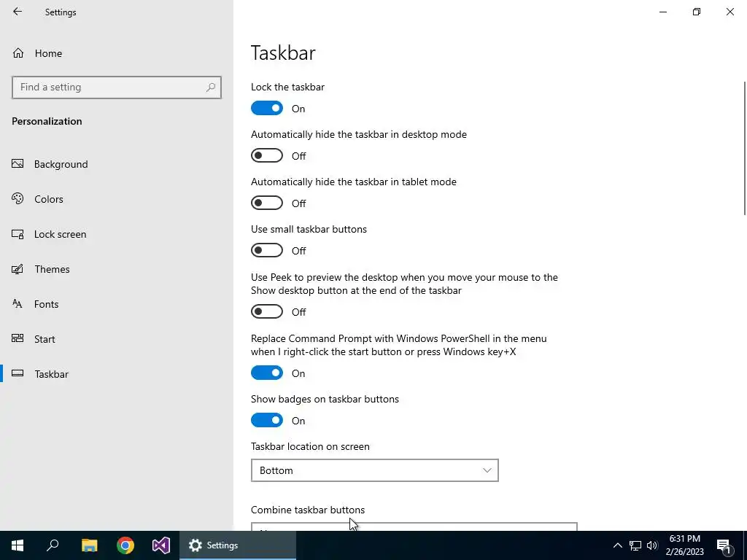
Task: Click the network tray icon
Action: pos(635,545)
